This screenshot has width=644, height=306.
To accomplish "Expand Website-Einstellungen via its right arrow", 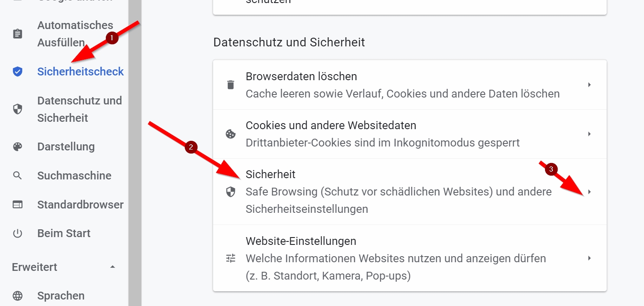I will [589, 258].
